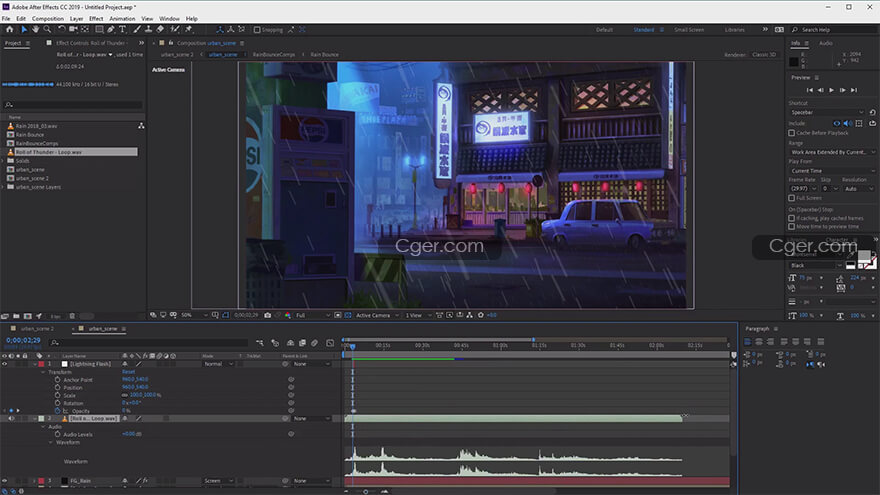This screenshot has height=495, width=880.
Task: Select the Pen tool
Action: (111, 30)
